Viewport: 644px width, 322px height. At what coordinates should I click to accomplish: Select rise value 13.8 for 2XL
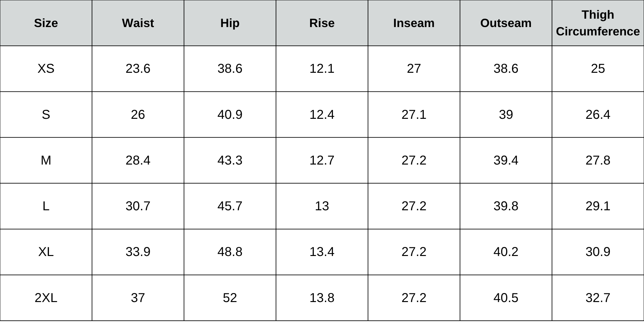(x=322, y=298)
